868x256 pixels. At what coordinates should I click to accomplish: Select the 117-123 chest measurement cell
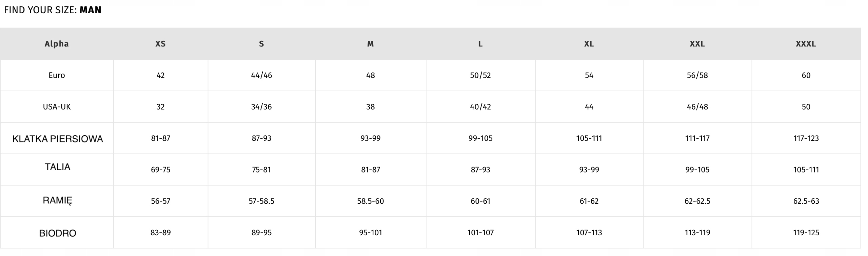[806, 138]
